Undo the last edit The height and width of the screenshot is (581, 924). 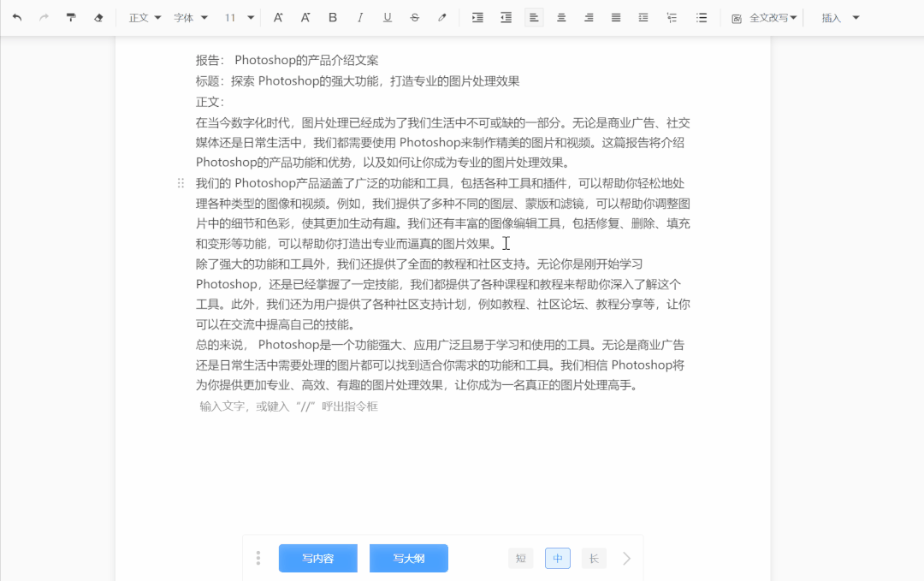tap(17, 18)
